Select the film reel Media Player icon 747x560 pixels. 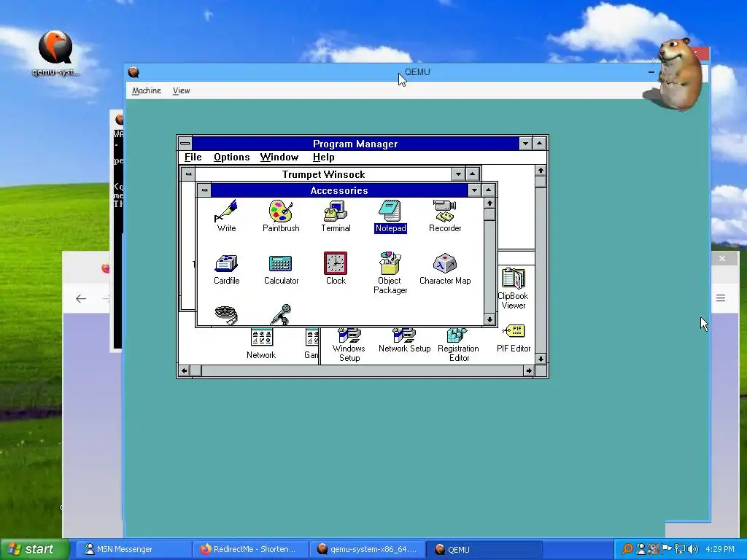point(226,315)
